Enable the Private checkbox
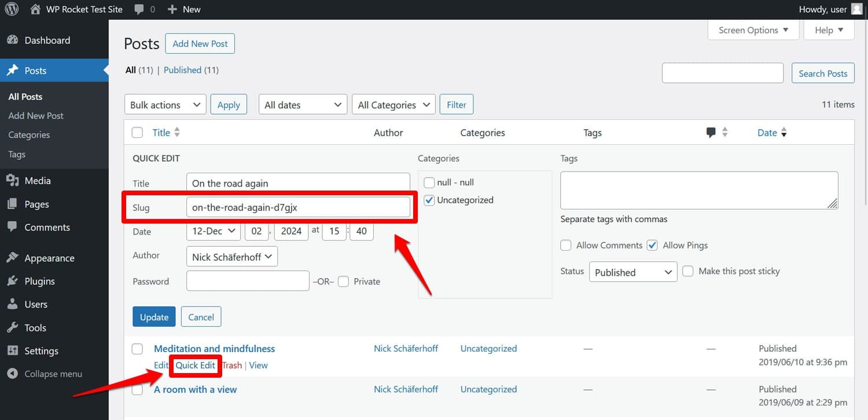 [x=344, y=282]
